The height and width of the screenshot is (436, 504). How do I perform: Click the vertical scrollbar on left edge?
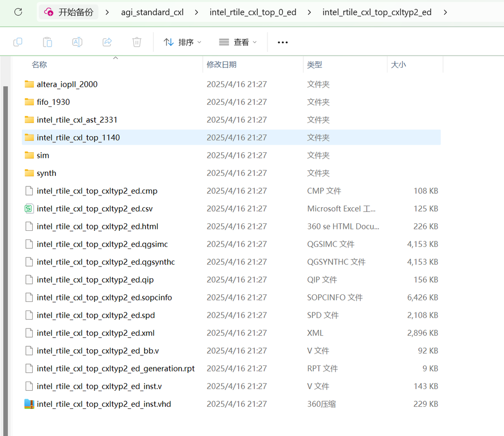pyautogui.click(x=5, y=261)
